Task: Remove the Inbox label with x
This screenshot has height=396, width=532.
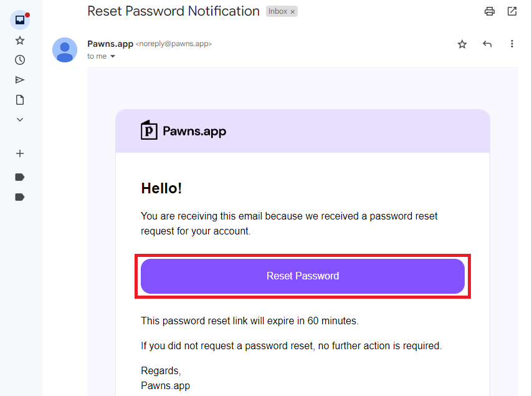Action: point(292,12)
